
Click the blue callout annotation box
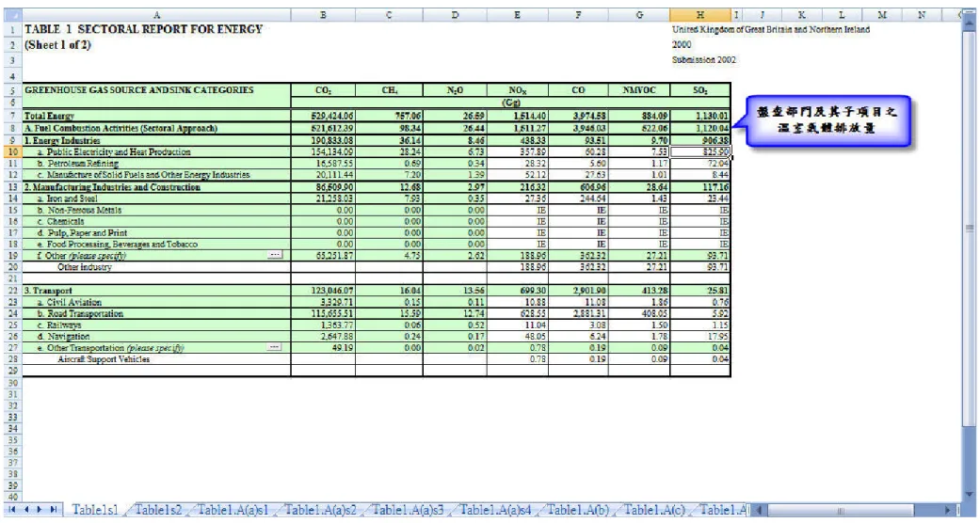coord(827,120)
